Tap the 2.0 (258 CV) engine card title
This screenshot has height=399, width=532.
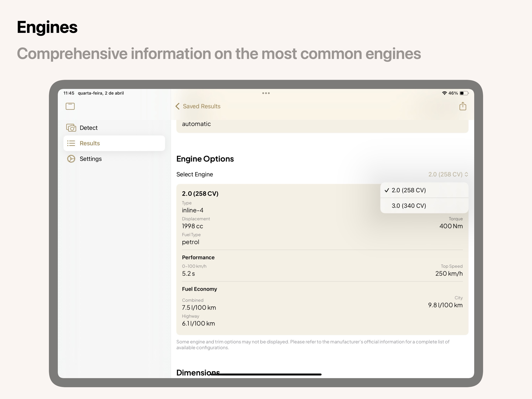click(200, 194)
